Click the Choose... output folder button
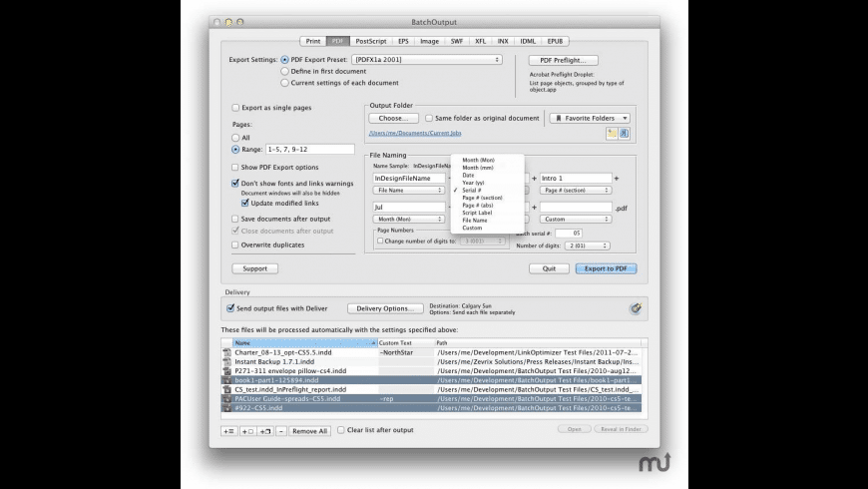Image resolution: width=868 pixels, height=489 pixels. [x=393, y=119]
